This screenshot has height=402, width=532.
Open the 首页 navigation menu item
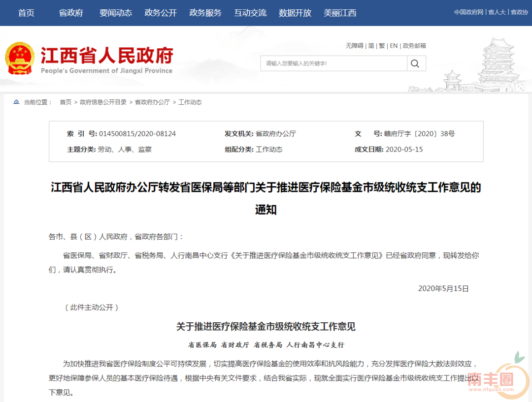pyautogui.click(x=26, y=13)
